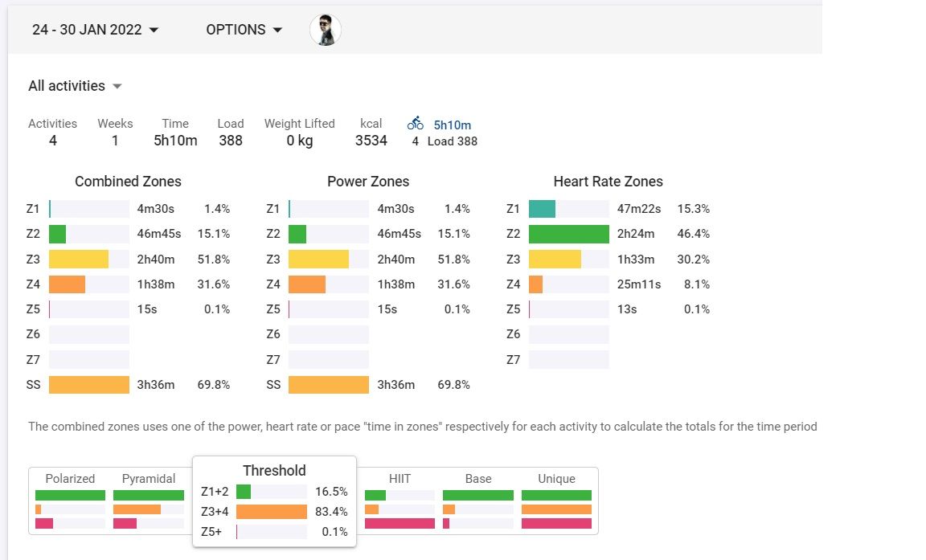Open the All activities filter dropdown

(75, 86)
